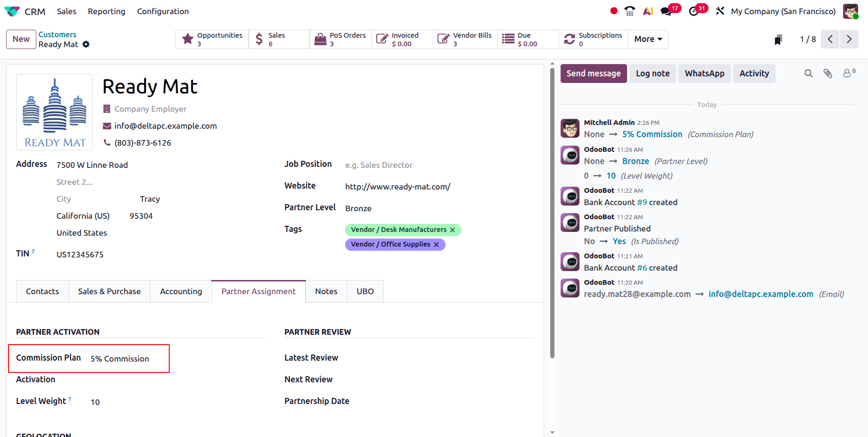Remove the Vendor / Office Supplies tag

pyautogui.click(x=437, y=245)
